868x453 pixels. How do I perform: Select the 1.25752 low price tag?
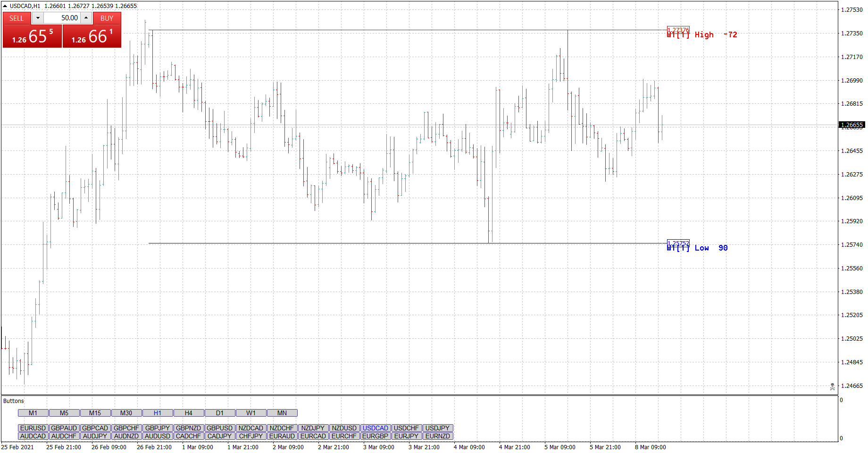pos(678,243)
